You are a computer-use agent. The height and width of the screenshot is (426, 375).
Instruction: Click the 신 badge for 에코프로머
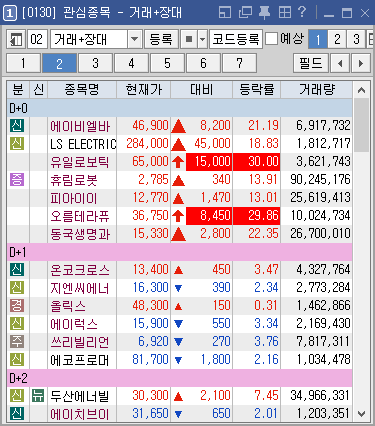17,359
